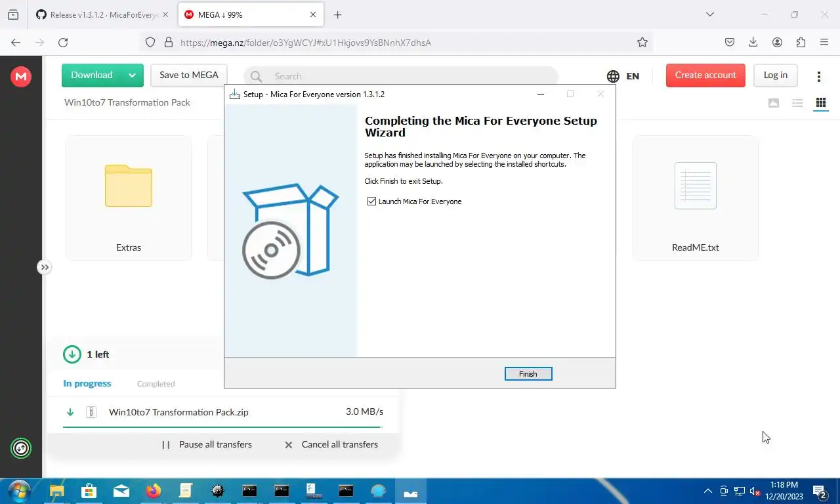Click the padlock site security icon

click(x=168, y=42)
